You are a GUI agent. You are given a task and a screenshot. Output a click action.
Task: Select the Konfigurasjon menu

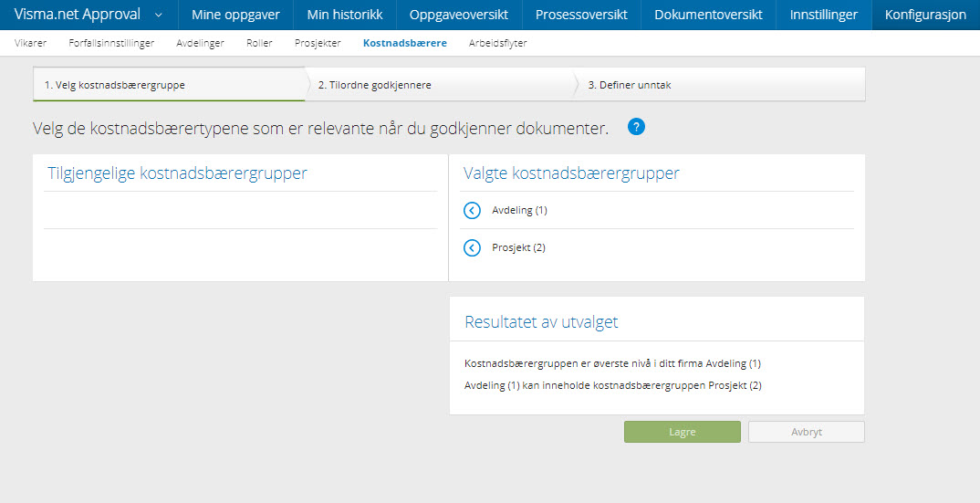click(x=925, y=15)
